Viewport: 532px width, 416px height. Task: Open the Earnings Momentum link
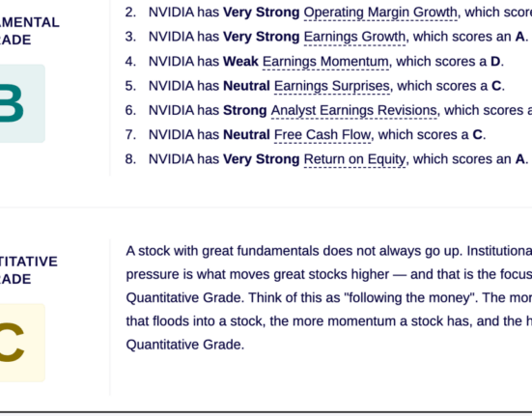click(x=325, y=62)
